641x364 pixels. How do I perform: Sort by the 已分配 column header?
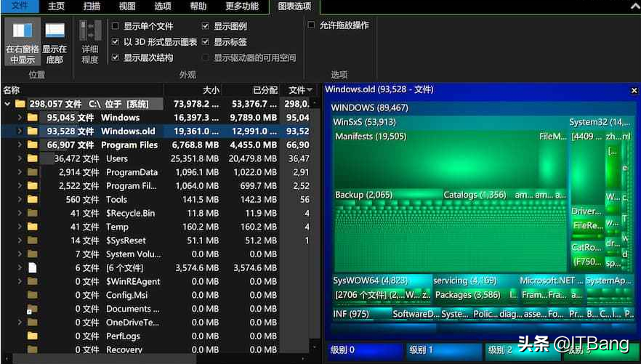point(265,90)
